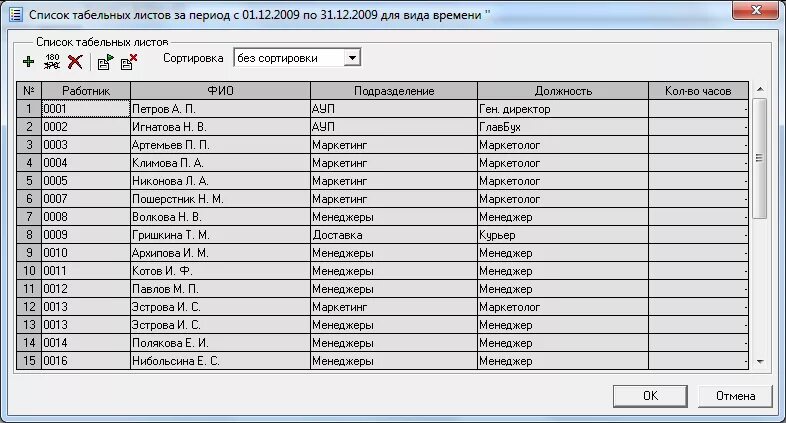Click the Кол-во часов column header
Viewport: 786px width, 423px height.
pos(698,91)
